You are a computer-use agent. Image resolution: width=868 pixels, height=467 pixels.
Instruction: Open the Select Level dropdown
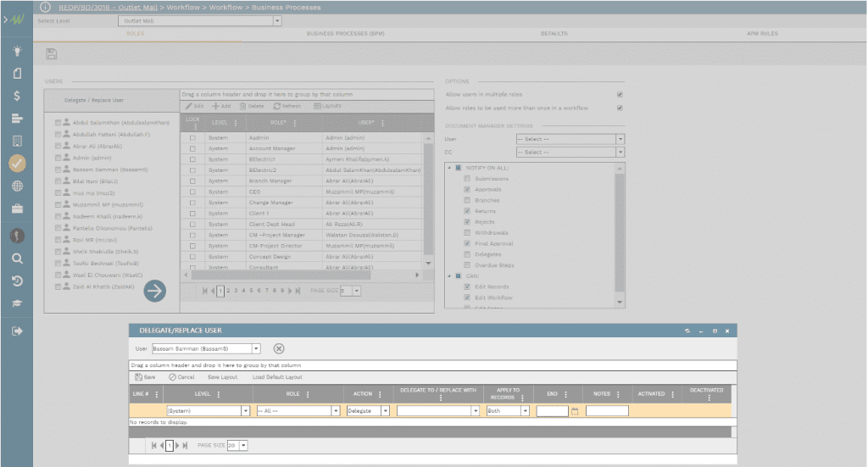click(277, 21)
